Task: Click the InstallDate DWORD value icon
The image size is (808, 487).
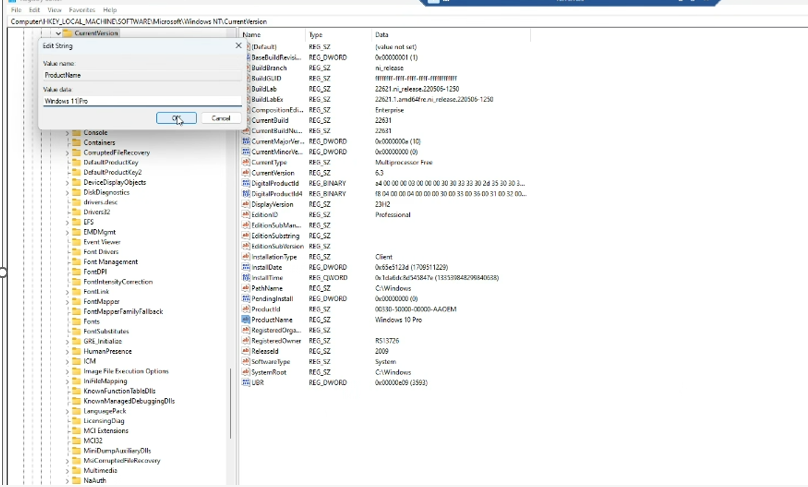Action: coord(246,267)
